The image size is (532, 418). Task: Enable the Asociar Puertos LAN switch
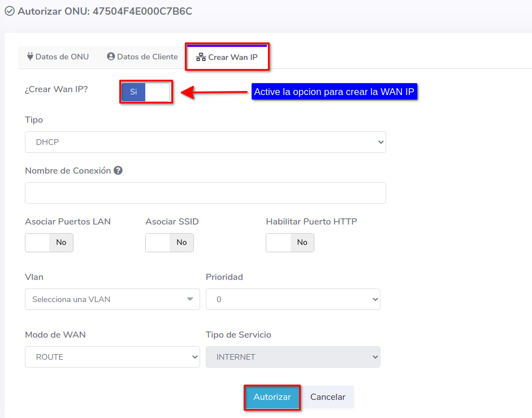[x=49, y=242]
